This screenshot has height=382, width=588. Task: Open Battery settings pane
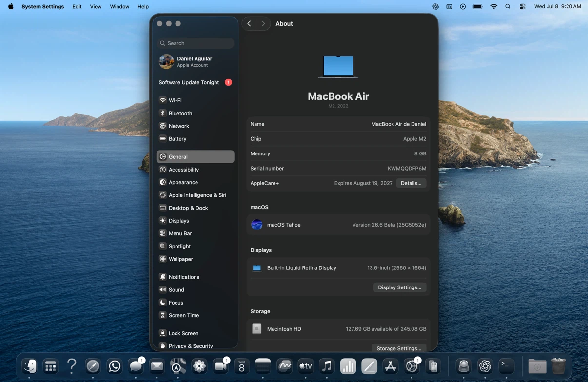pyautogui.click(x=195, y=139)
